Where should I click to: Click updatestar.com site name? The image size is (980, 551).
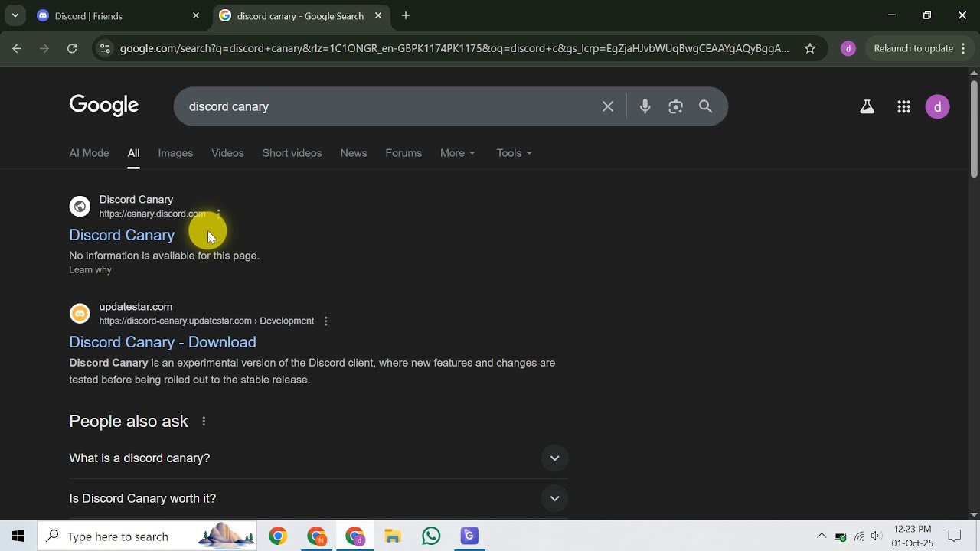click(x=136, y=307)
